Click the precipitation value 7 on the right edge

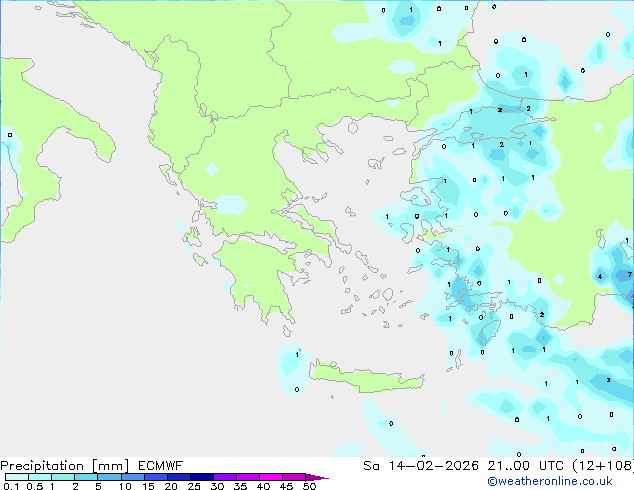629,275
